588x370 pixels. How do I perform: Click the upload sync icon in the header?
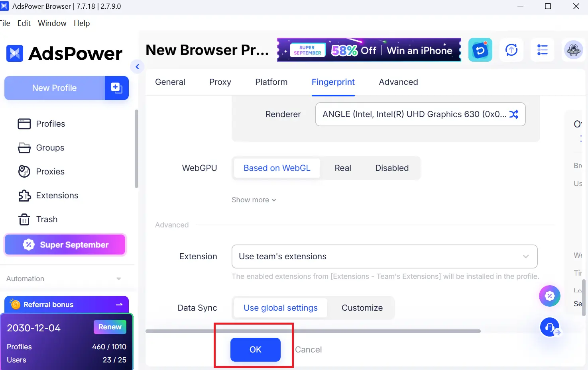[x=511, y=50]
